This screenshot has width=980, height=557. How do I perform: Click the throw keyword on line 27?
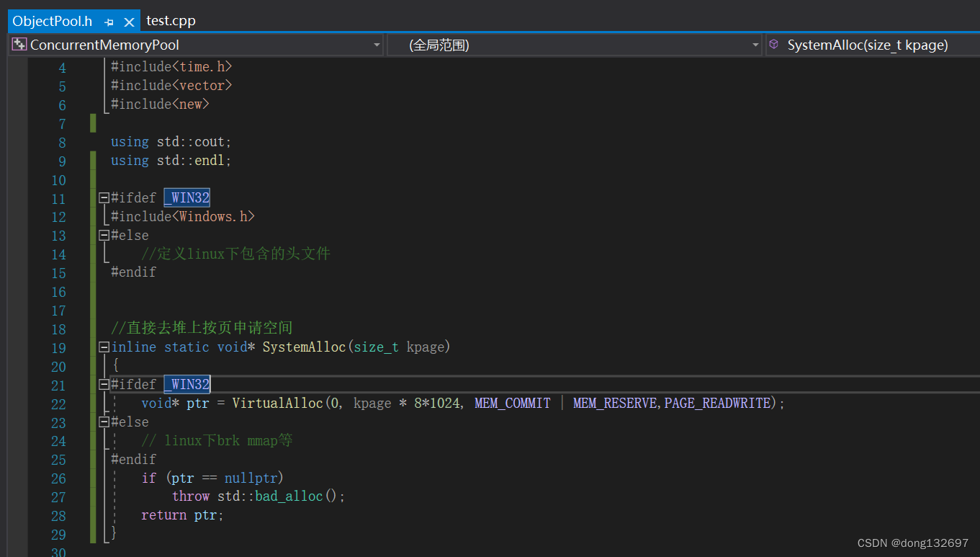point(191,497)
